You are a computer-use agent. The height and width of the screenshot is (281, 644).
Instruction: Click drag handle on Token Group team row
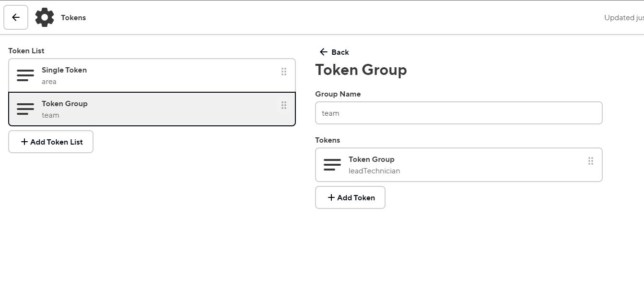[284, 105]
